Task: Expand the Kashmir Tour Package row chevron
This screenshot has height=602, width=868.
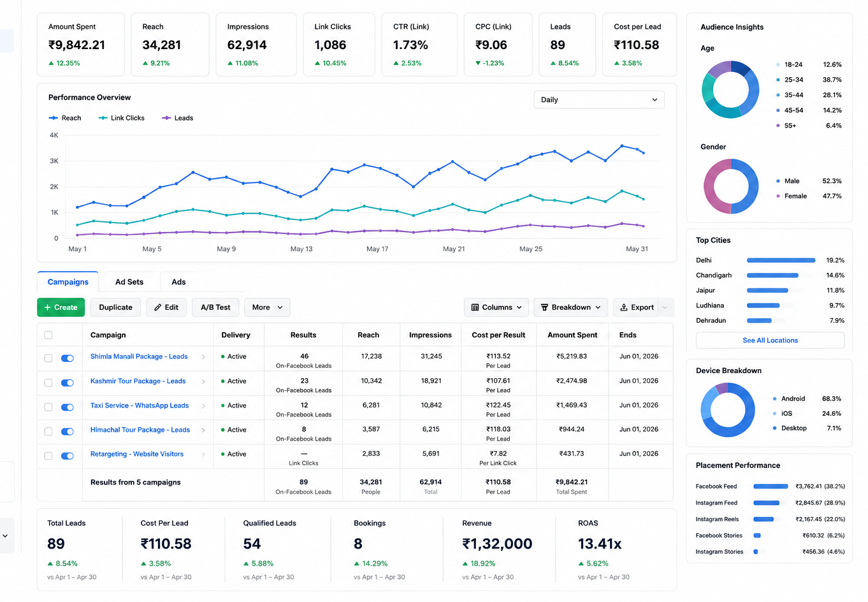Action: click(203, 381)
